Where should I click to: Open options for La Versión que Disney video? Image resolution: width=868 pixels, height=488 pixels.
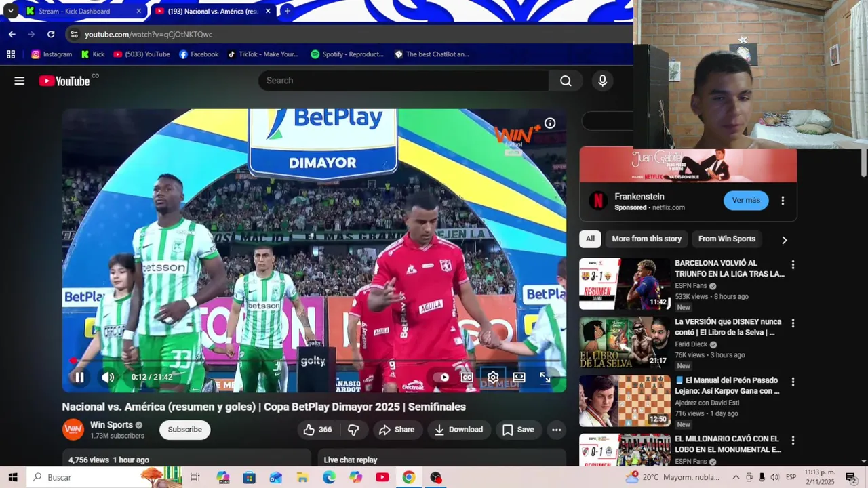pos(792,323)
